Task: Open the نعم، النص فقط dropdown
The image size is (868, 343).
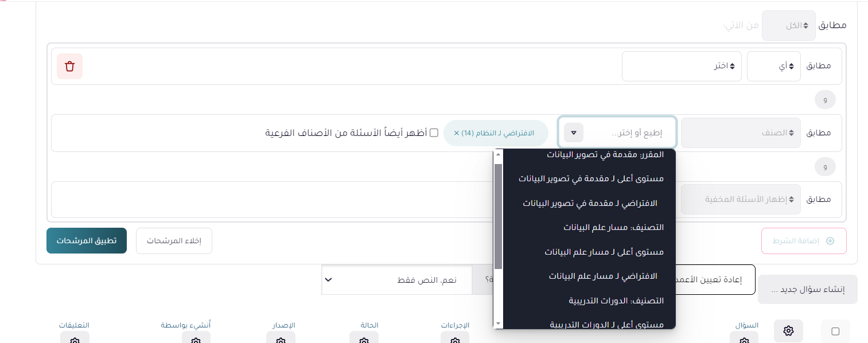Action: (396, 279)
